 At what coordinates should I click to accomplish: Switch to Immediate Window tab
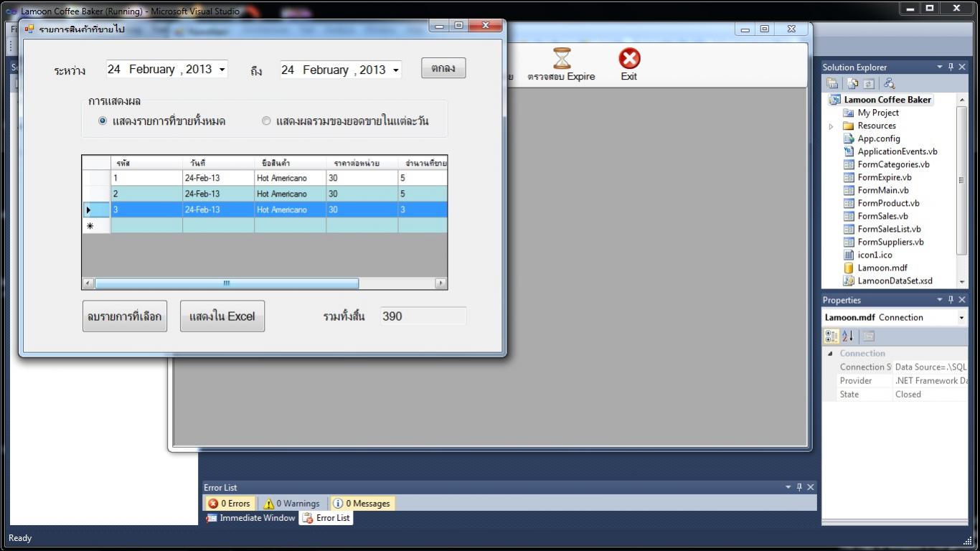click(x=250, y=518)
